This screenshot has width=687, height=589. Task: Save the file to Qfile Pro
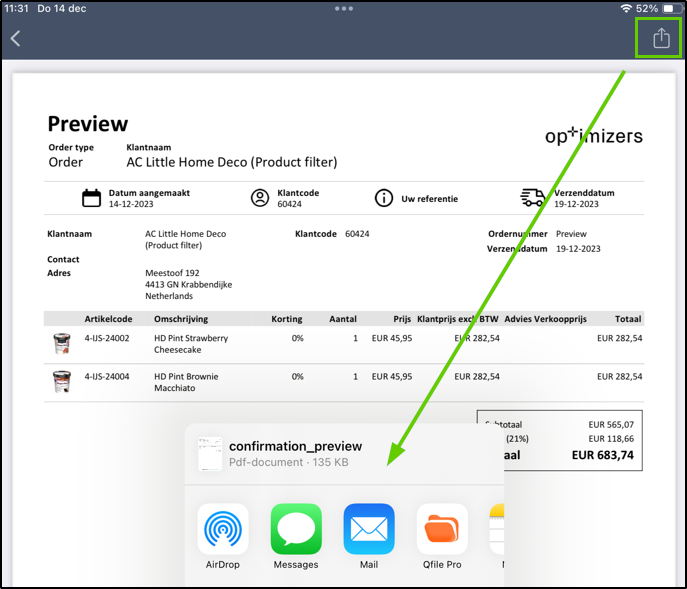(442, 529)
